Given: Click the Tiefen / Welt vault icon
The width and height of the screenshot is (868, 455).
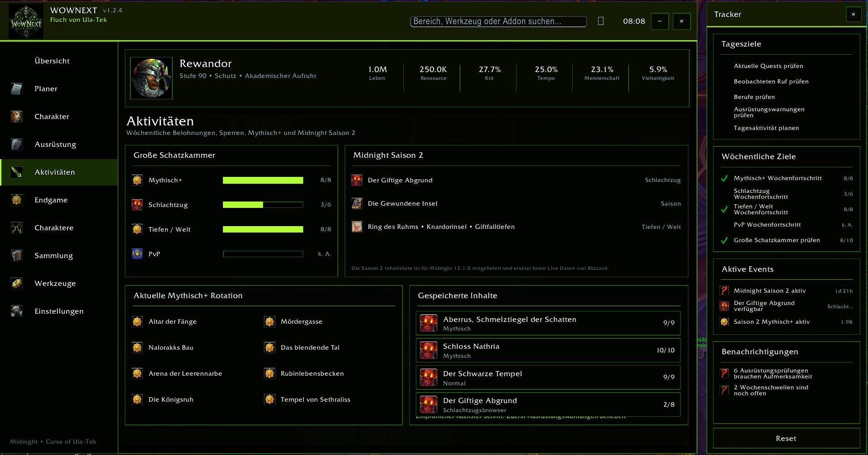Looking at the screenshot, I should (x=137, y=229).
